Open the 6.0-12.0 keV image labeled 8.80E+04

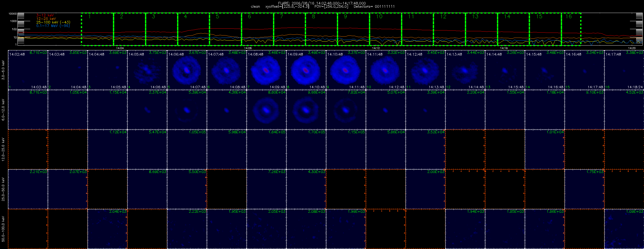(266, 110)
